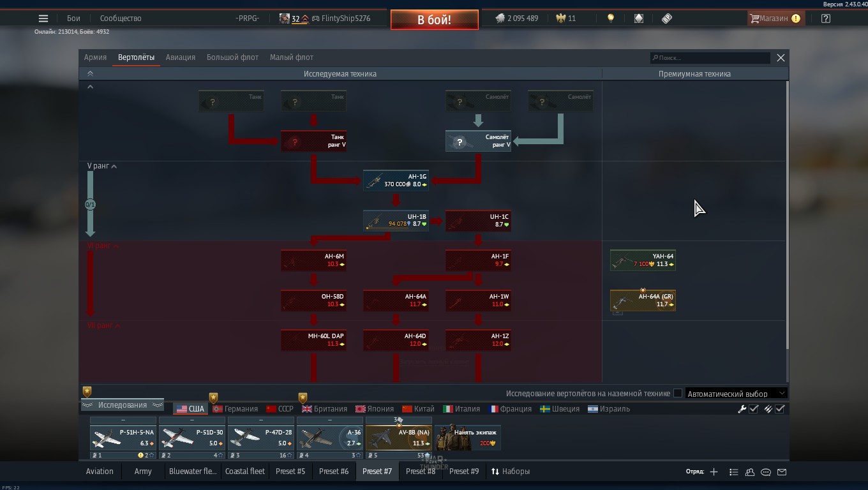
Task: Select the OH-58D helicopter card
Action: tap(313, 301)
